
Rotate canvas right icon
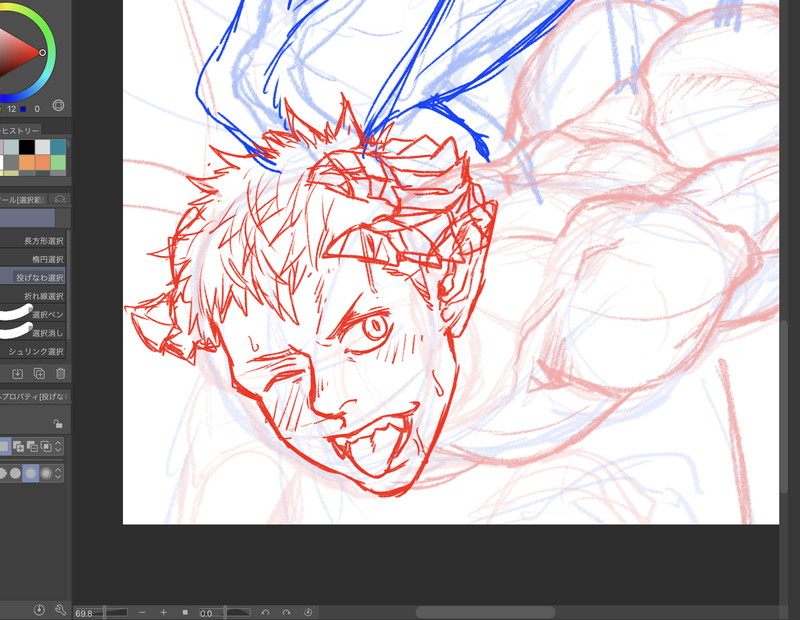(x=286, y=612)
